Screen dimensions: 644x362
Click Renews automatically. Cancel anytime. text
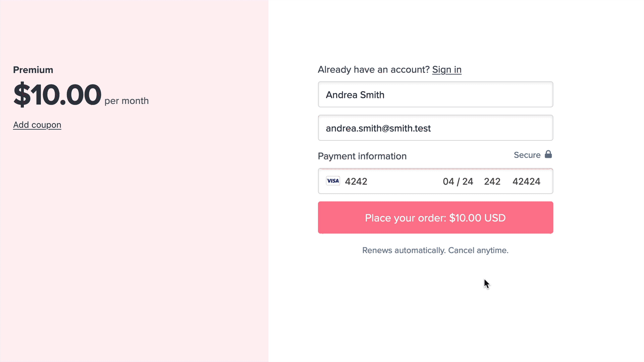[435, 250]
